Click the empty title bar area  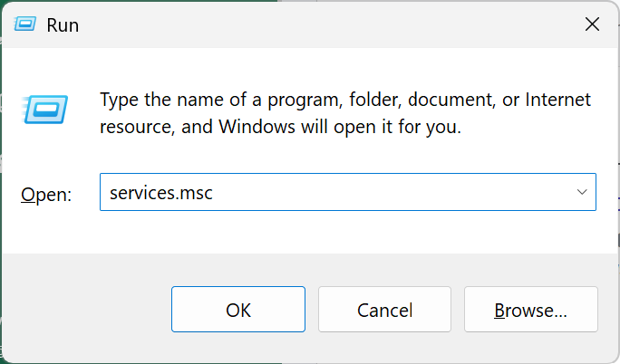point(317,24)
